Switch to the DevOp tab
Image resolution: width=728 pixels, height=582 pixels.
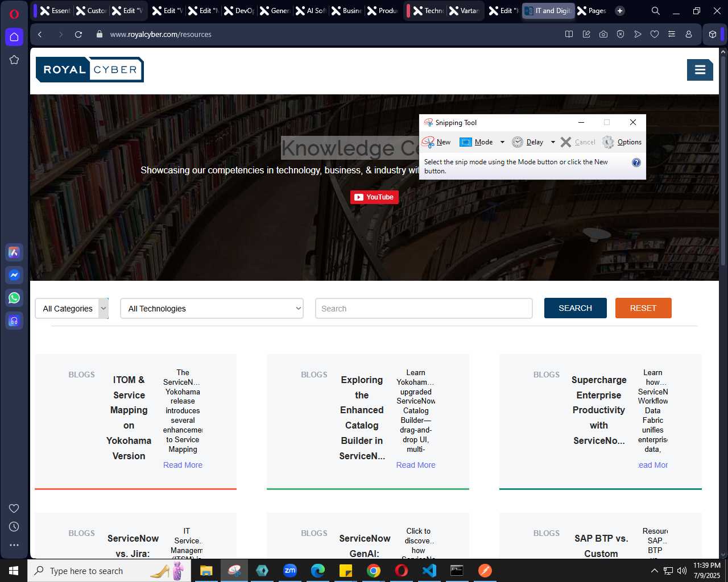pos(239,11)
